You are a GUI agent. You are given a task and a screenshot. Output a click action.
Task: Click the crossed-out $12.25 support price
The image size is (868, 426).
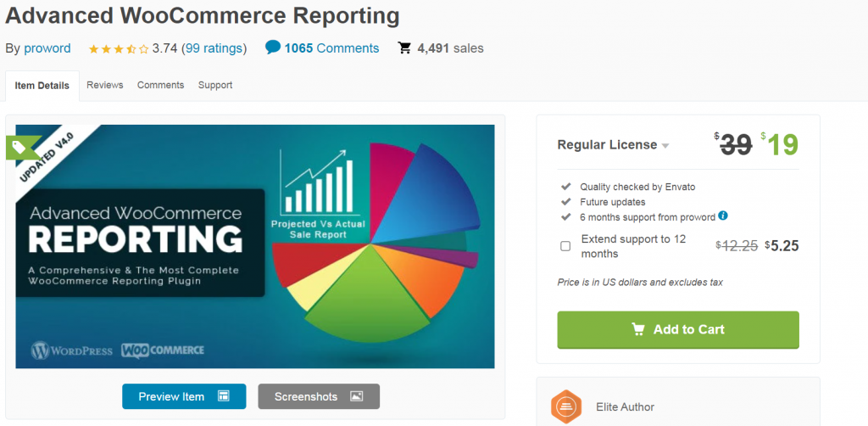click(737, 246)
